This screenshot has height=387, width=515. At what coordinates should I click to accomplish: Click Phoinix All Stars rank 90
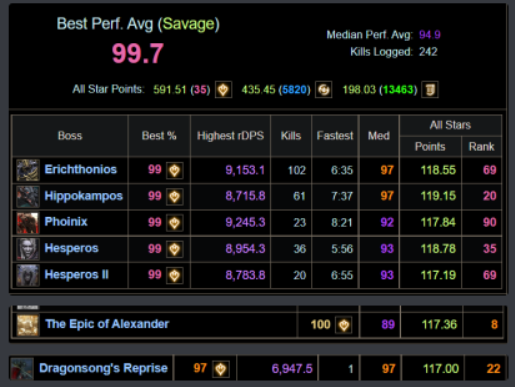click(490, 222)
